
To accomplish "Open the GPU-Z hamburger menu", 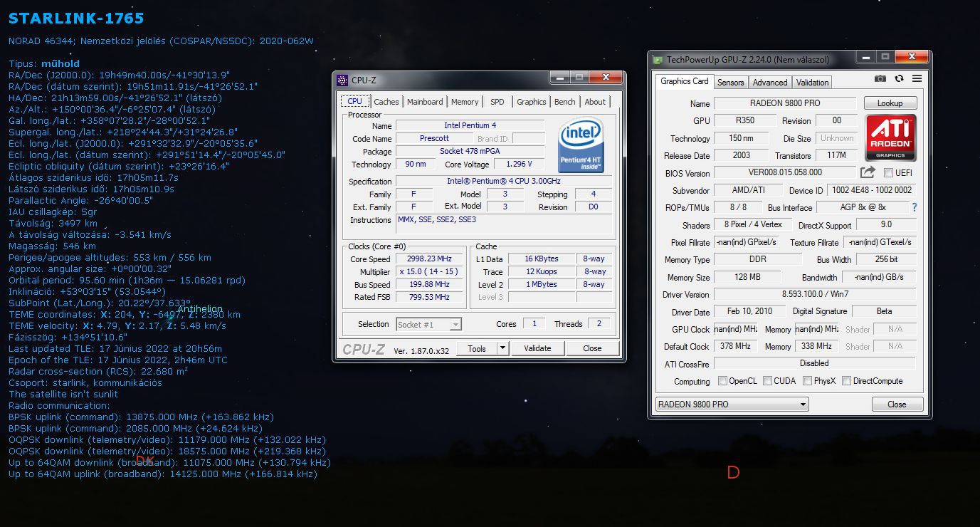I will click(x=917, y=79).
